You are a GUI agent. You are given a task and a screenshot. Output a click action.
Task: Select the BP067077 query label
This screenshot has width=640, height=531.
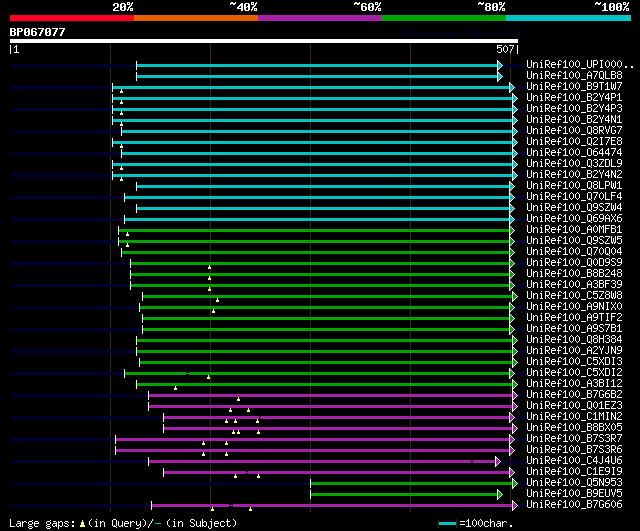pos(37,32)
